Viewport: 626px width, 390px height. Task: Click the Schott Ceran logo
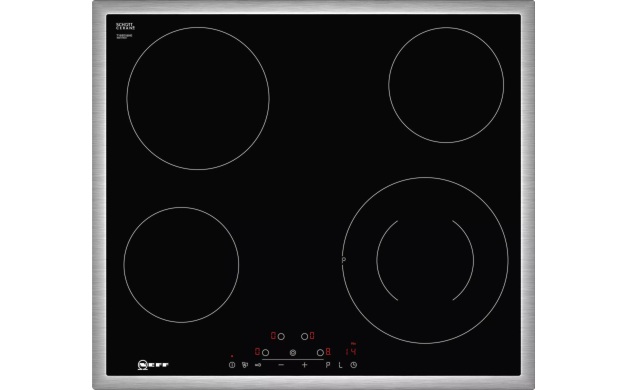coord(125,26)
